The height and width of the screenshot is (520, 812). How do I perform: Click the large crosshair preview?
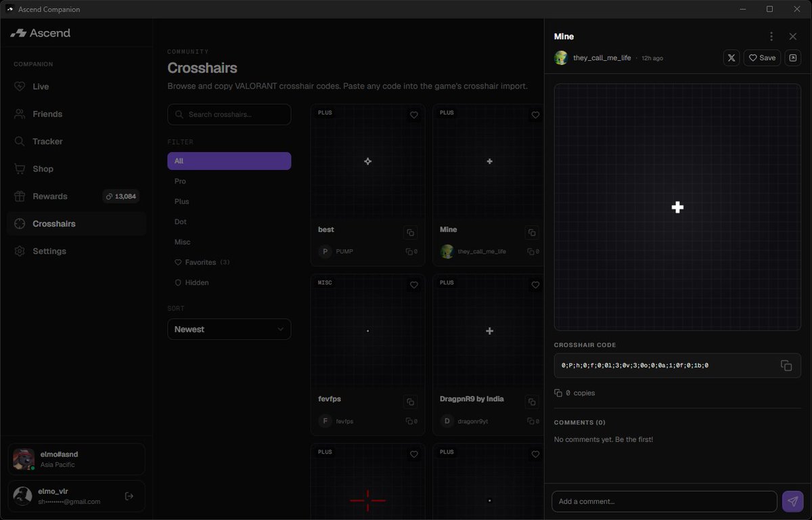[x=677, y=207]
